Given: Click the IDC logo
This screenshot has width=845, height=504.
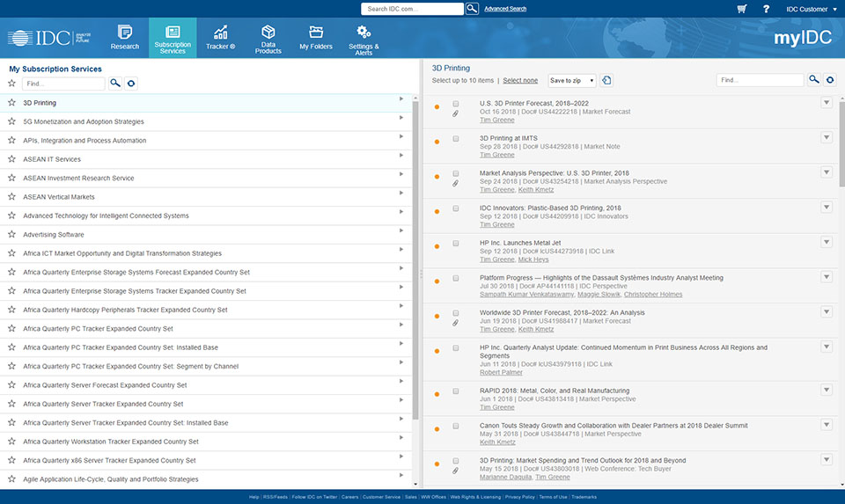Looking at the screenshot, I should point(48,38).
